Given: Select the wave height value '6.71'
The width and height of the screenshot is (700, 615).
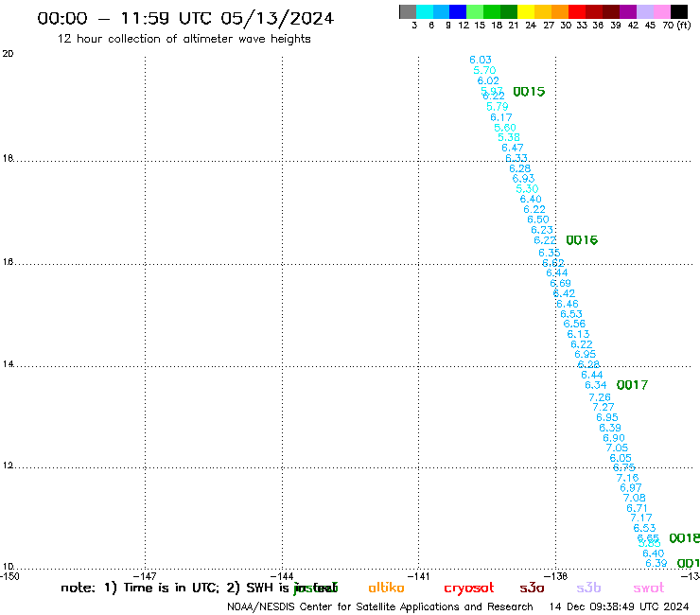Looking at the screenshot, I should 637,508.
